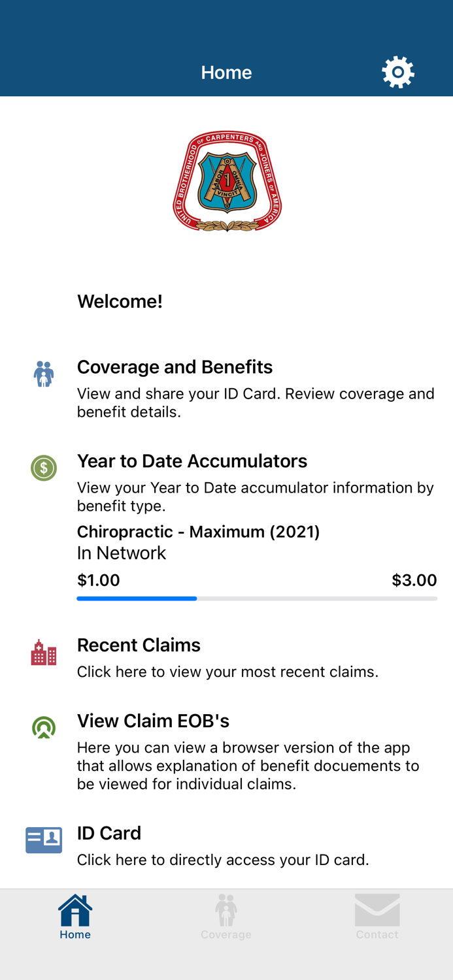Select the Coverage and Benefits family icon
The height and width of the screenshot is (980, 453).
(43, 373)
